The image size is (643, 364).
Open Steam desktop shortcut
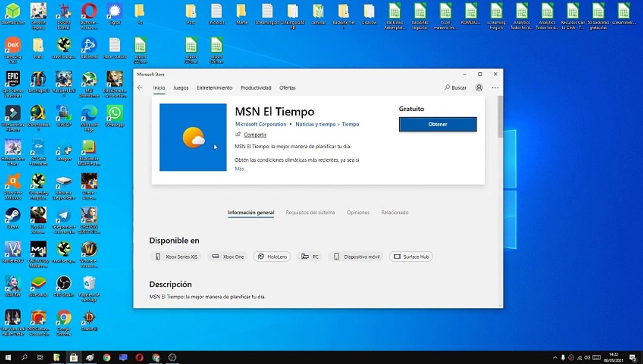point(13,218)
